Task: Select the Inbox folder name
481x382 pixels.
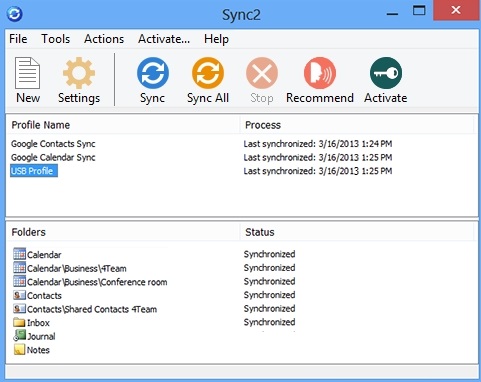Action: click(38, 323)
